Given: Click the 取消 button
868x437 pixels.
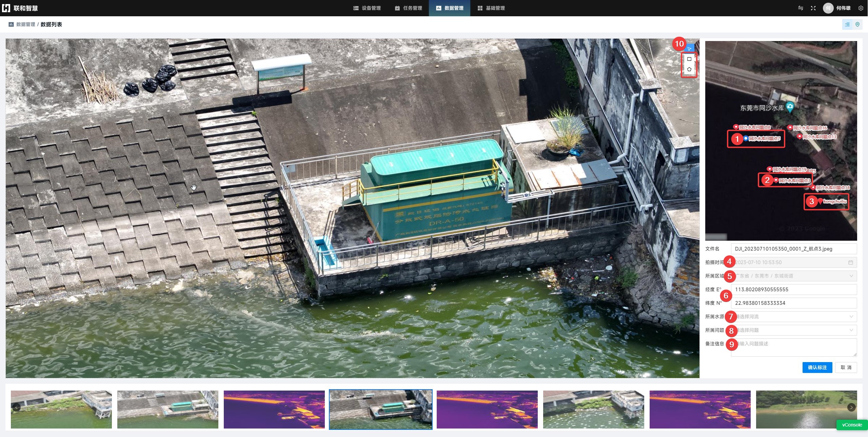Looking at the screenshot, I should [846, 368].
